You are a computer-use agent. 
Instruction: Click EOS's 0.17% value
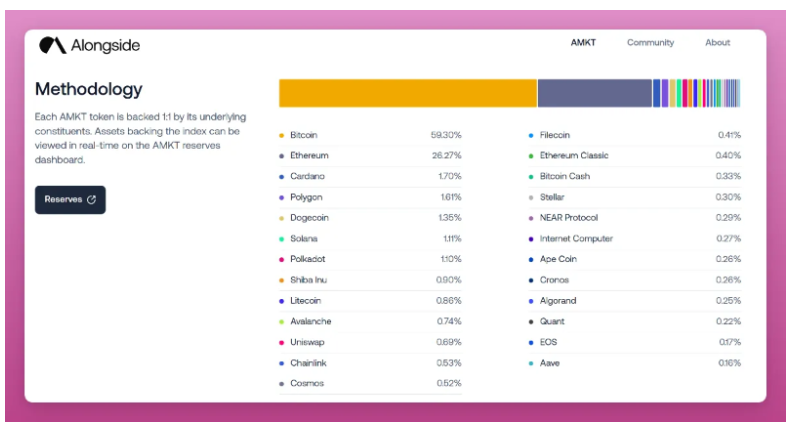(x=730, y=342)
